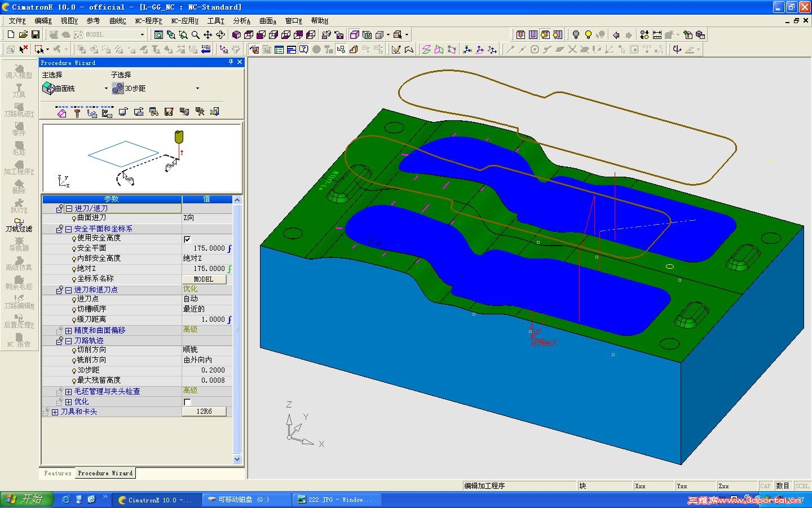Collapse the 刀路轨迹 group
Screen dimensions: 812x508
tap(69, 341)
